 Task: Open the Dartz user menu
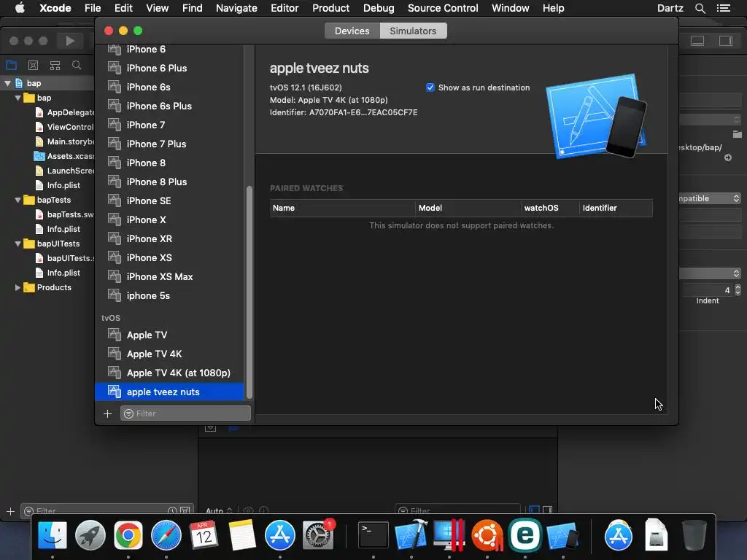pos(670,8)
